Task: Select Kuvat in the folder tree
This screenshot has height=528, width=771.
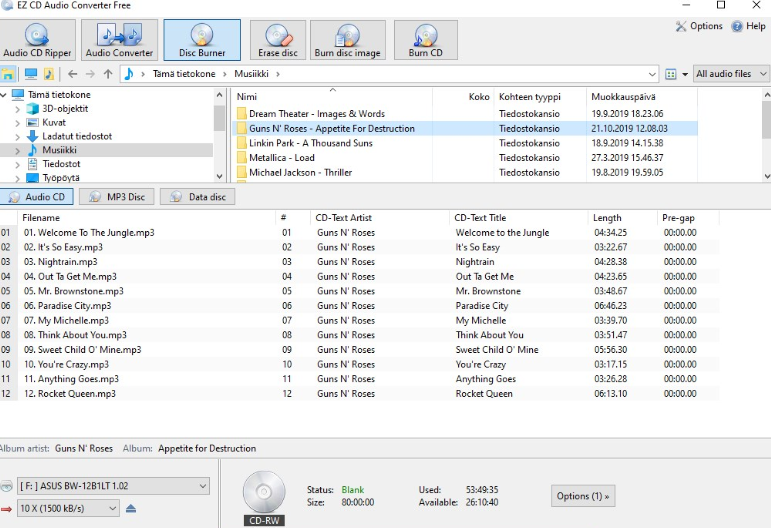Action: point(54,122)
